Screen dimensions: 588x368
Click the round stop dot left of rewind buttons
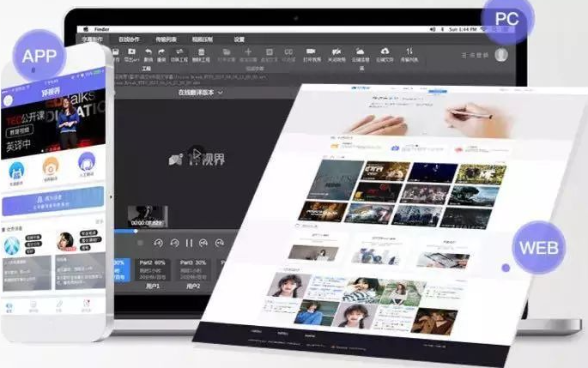(x=140, y=244)
